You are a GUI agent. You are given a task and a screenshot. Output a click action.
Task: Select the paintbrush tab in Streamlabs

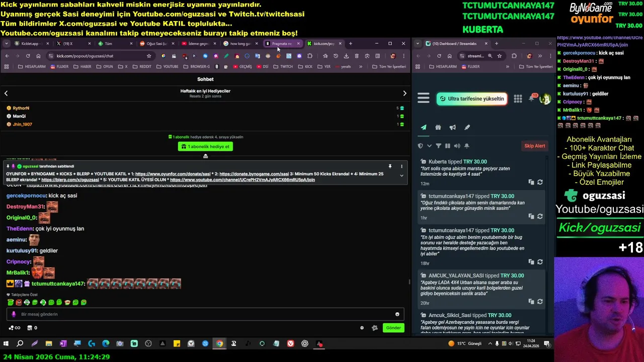pos(467,127)
